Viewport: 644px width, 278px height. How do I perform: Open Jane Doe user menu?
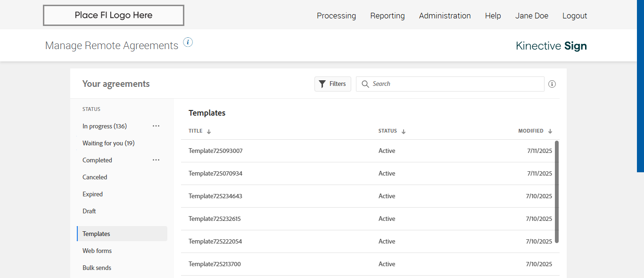(531, 16)
